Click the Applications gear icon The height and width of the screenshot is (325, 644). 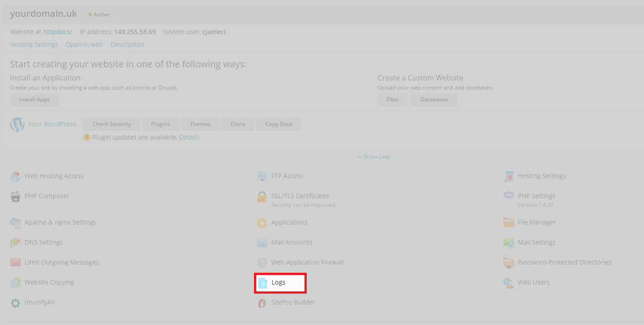(262, 223)
